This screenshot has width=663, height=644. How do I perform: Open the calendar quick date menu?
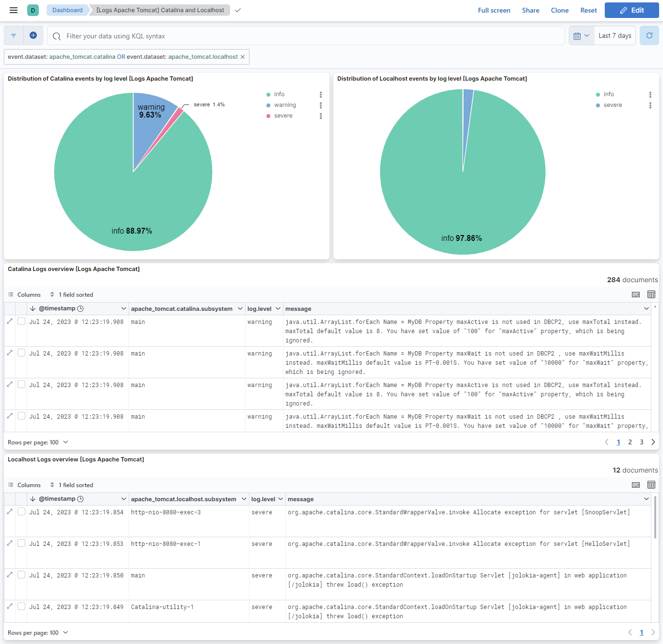[581, 35]
